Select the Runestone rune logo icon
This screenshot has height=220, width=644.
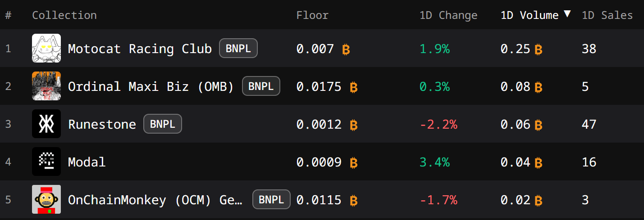(x=46, y=124)
